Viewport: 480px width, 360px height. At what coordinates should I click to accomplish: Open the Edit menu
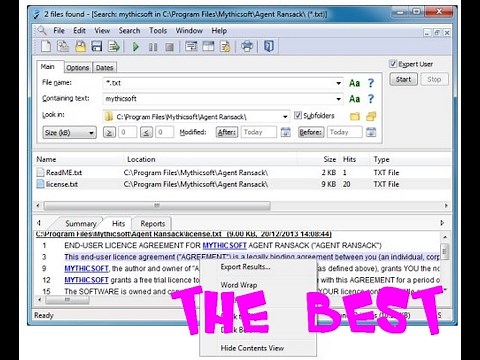click(79, 31)
